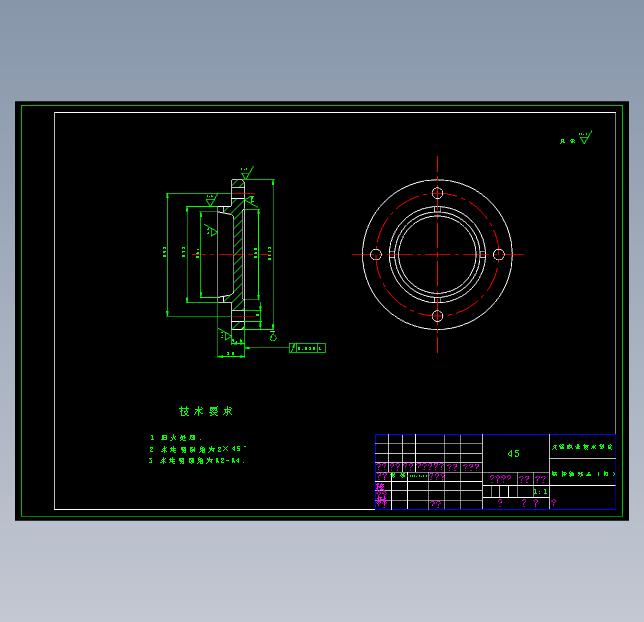Pick the roughness symbol at drawing's top-right corner
644x622 pixels.
click(585, 137)
